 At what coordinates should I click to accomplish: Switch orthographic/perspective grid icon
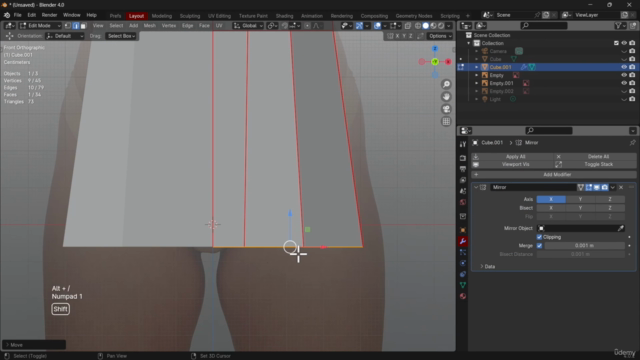[446, 122]
